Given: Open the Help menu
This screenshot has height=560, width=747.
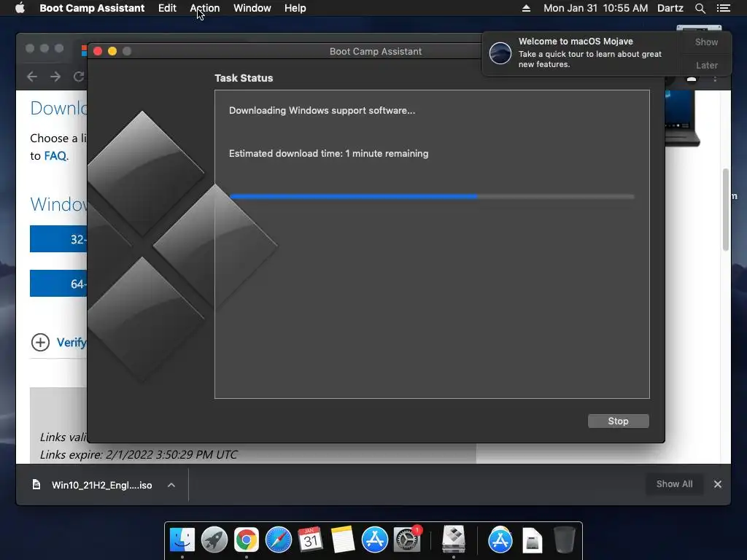Looking at the screenshot, I should coord(295,8).
